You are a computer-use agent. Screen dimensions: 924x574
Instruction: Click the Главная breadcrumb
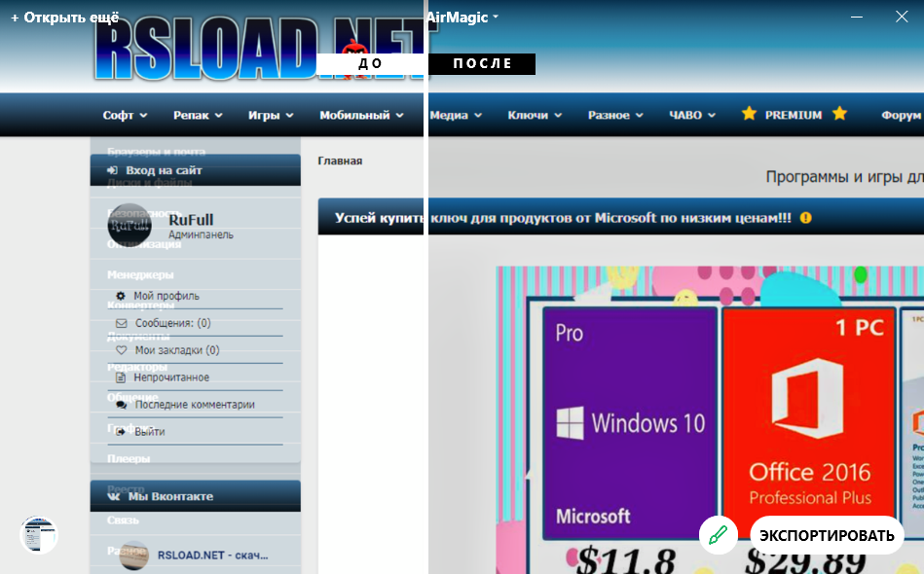point(340,161)
